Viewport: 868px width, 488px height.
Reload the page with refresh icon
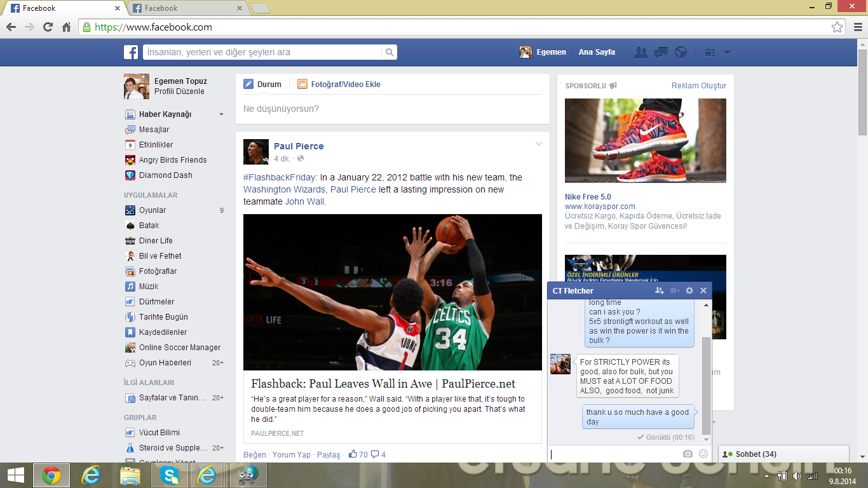(48, 27)
